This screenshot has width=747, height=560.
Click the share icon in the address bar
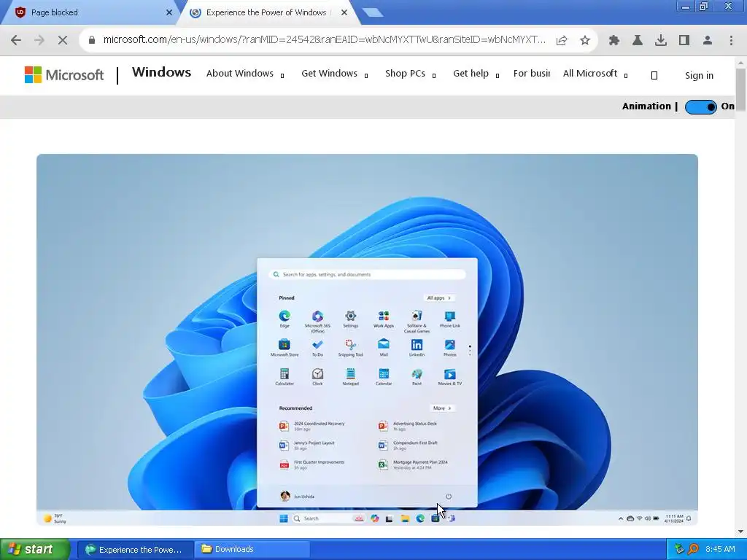pyautogui.click(x=562, y=41)
